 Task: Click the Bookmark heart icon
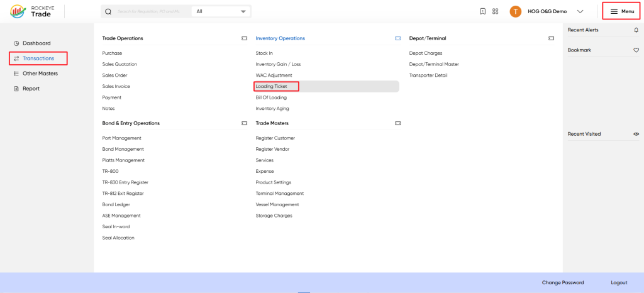coord(636,50)
